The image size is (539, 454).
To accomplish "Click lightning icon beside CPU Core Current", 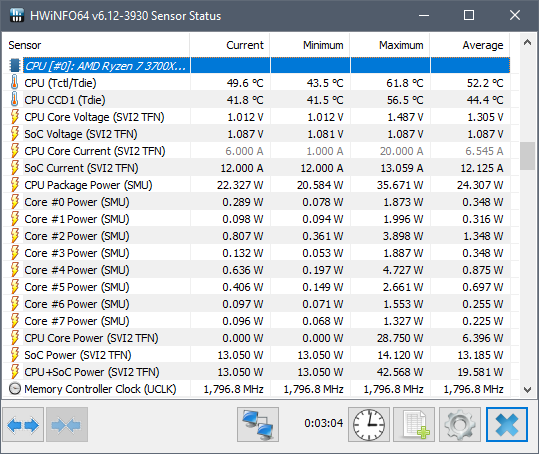I will pos(14,151).
